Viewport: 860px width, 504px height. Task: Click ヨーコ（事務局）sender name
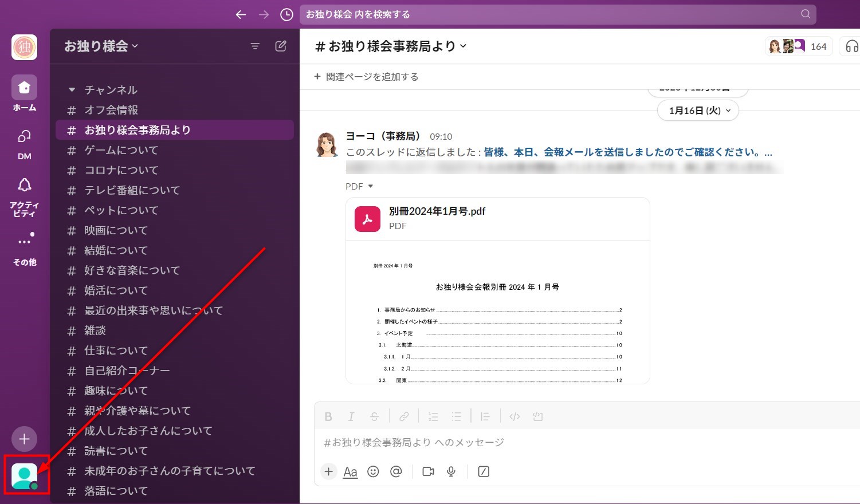coord(383,136)
